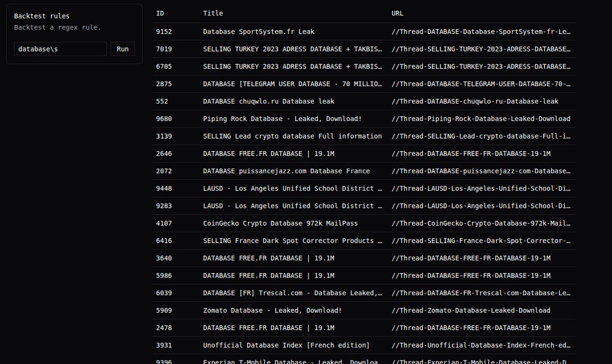Select the Selling Lead crypto database title

pyautogui.click(x=292, y=136)
